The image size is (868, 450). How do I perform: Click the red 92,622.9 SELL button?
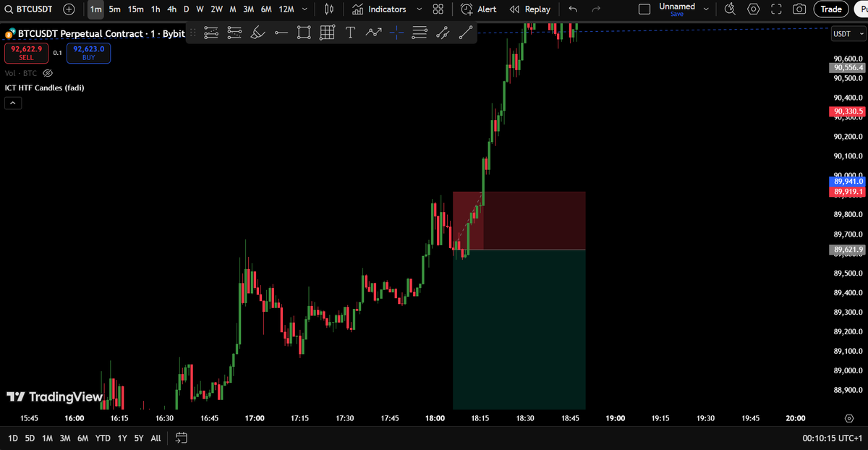pos(26,53)
